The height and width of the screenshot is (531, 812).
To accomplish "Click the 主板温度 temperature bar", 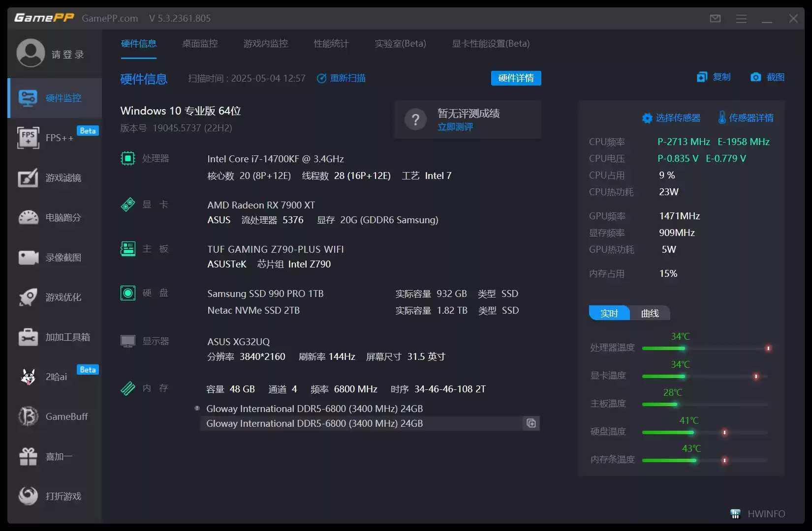I will tap(705, 404).
